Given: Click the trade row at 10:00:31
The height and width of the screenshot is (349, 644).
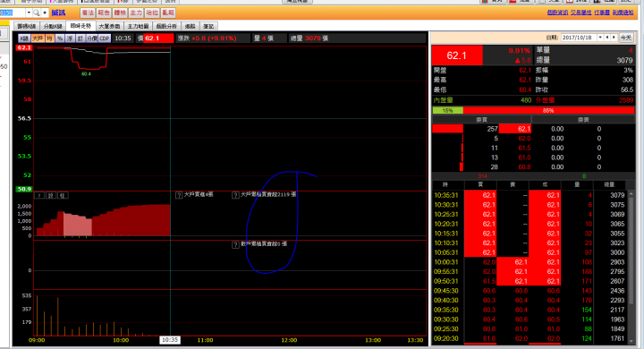Looking at the screenshot, I should tap(529, 262).
